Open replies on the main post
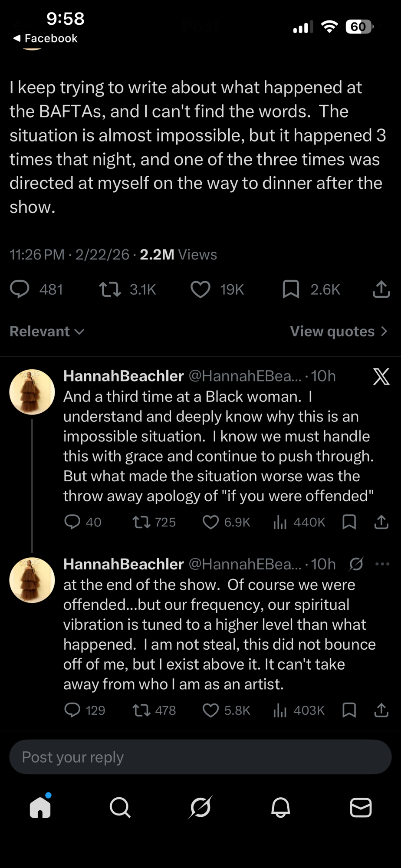 click(x=20, y=289)
